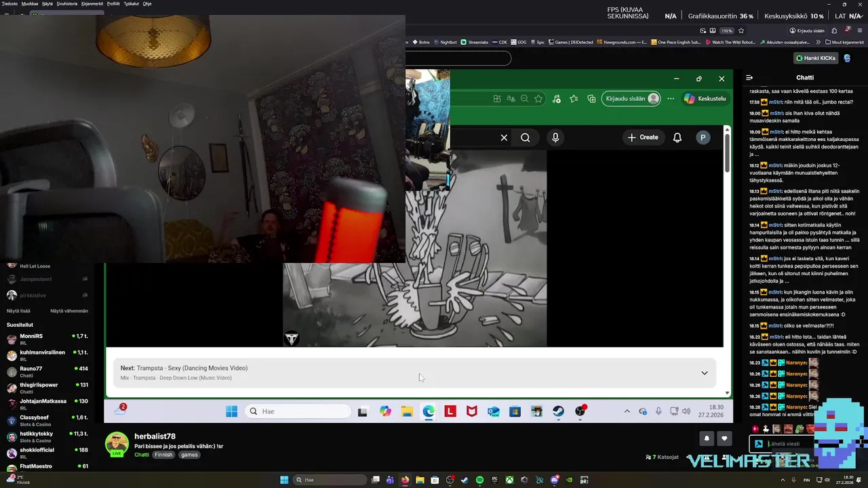Click Näytä lisää in sidebar
This screenshot has width=868, height=488.
(x=18, y=311)
